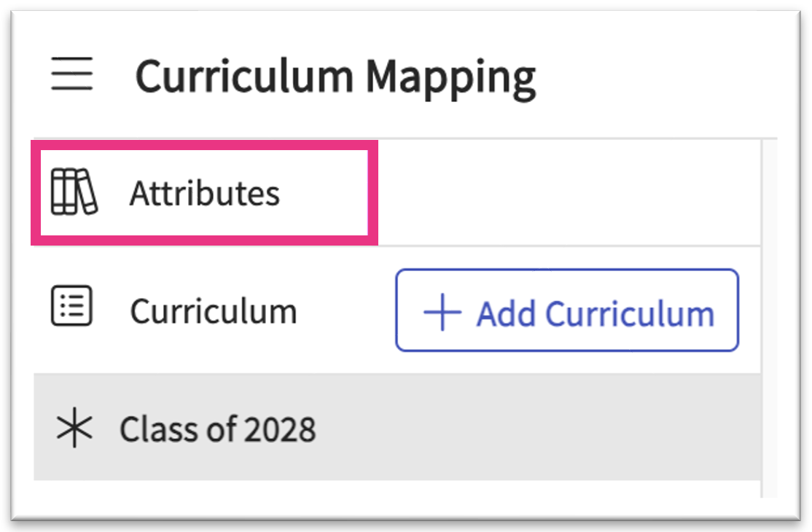Click the asterisk icon before Class of 2028
The image size is (812, 532).
coord(74,429)
